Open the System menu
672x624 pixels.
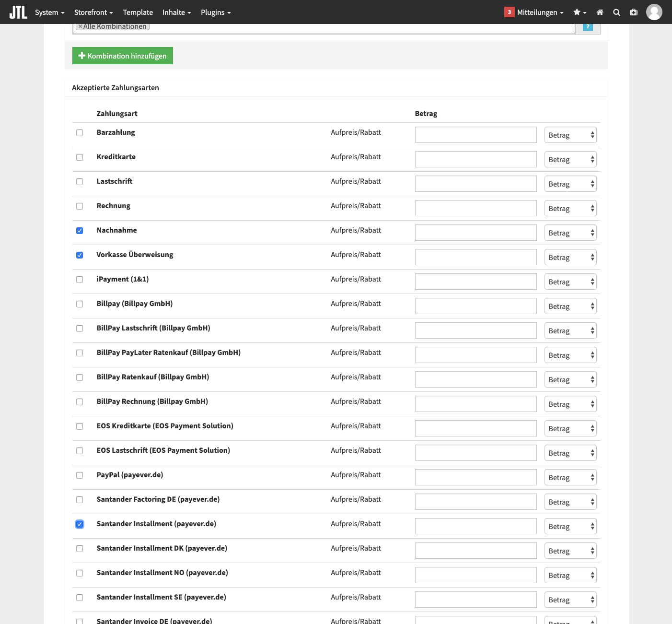point(49,12)
